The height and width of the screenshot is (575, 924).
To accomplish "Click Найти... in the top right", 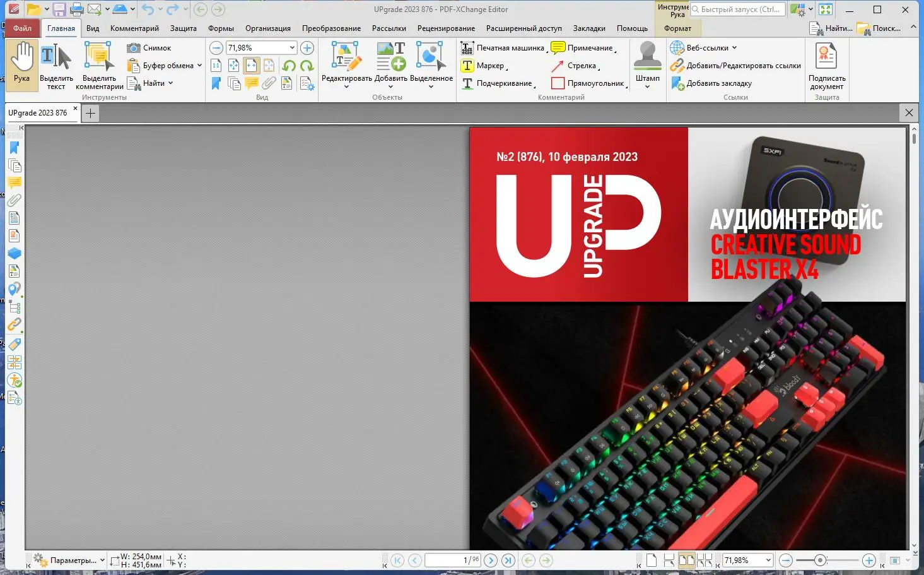I will click(831, 28).
